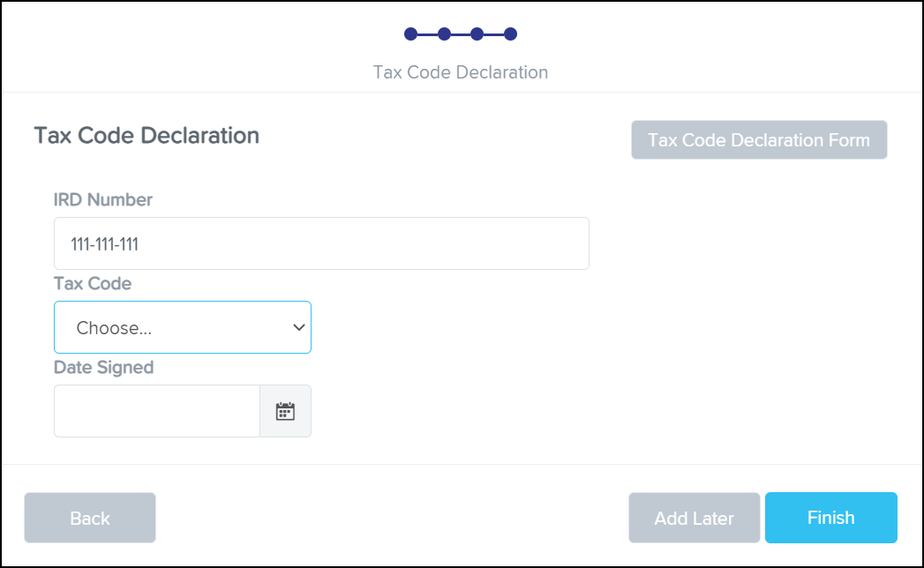Click the IRD Number field label
924x568 pixels.
103,200
